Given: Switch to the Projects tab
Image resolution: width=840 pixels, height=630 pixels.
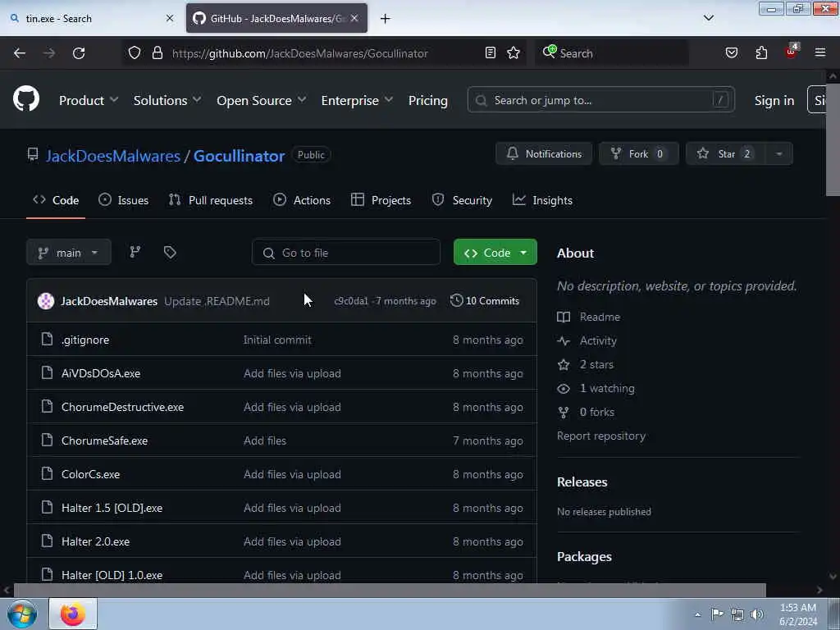Looking at the screenshot, I should (381, 200).
